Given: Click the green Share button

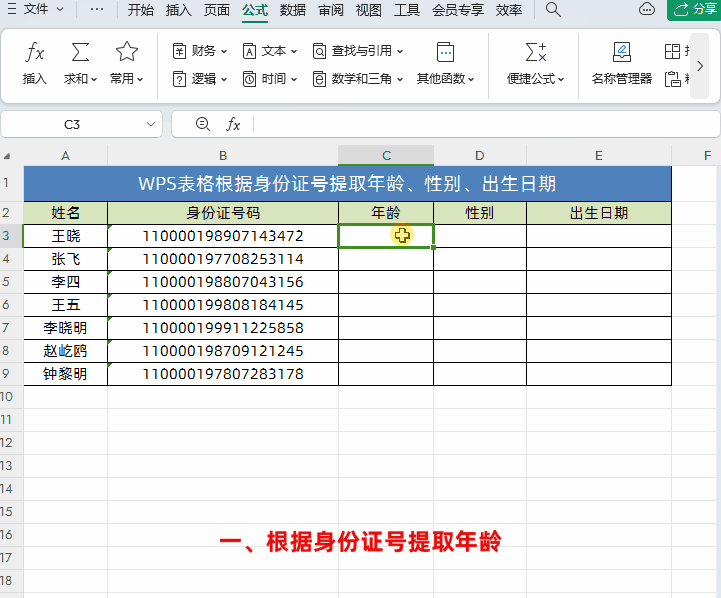Looking at the screenshot, I should point(694,10).
